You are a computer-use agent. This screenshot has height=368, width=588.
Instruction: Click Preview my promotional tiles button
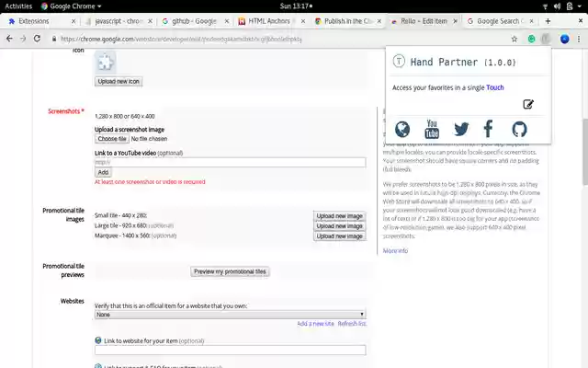[x=230, y=271]
